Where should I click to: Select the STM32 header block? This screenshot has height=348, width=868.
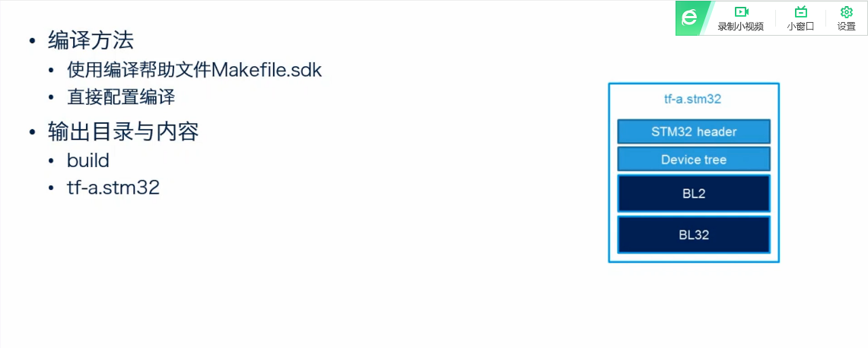[694, 131]
